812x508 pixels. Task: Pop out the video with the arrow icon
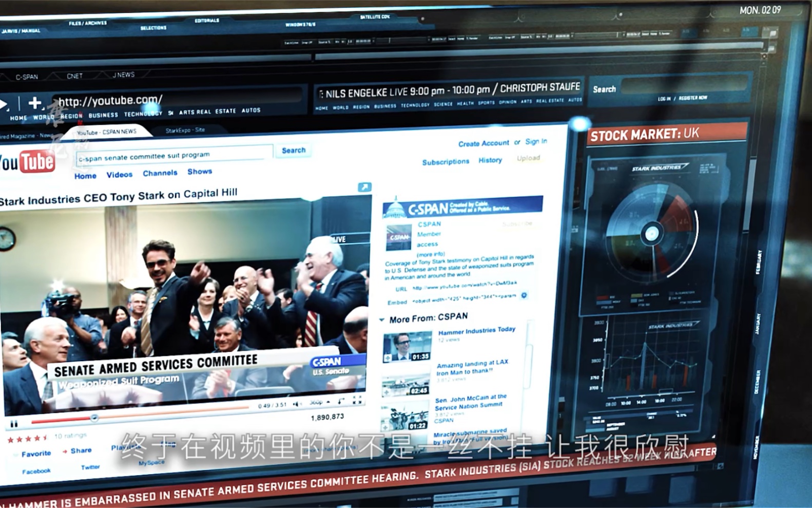[x=364, y=187]
